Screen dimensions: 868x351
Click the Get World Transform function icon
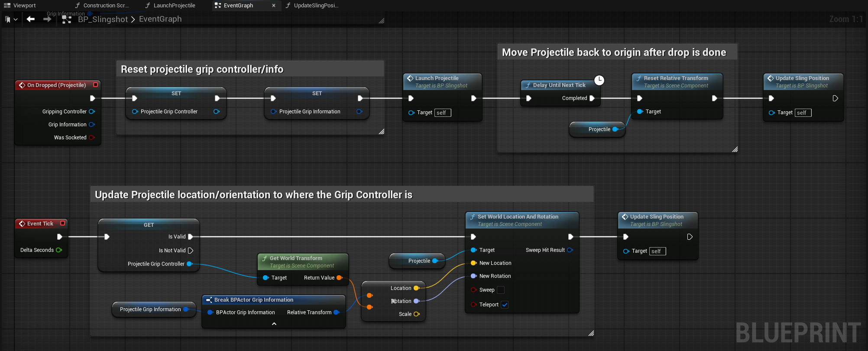pos(265,258)
